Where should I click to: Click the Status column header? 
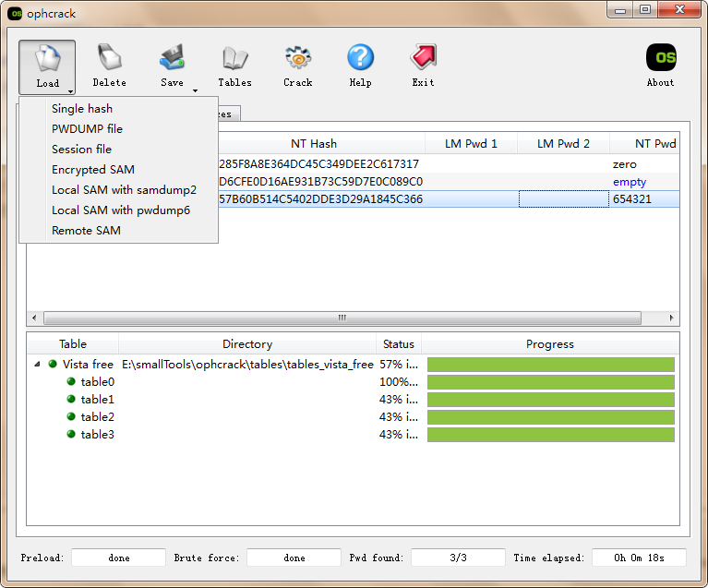point(398,344)
